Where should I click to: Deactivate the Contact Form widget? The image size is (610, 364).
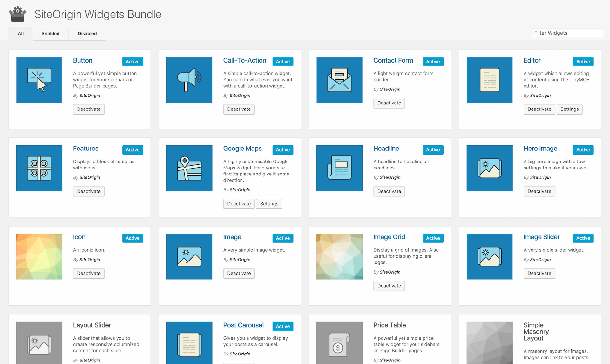[x=389, y=103]
